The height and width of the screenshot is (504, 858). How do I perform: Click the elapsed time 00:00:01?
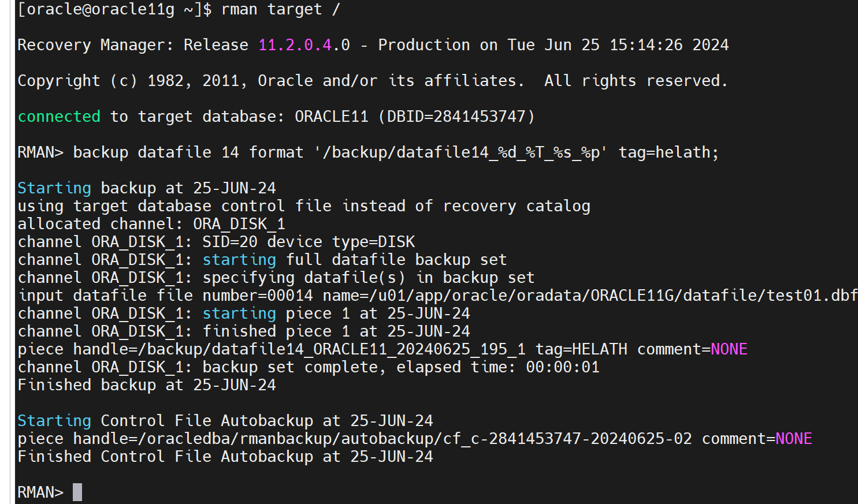[562, 367]
